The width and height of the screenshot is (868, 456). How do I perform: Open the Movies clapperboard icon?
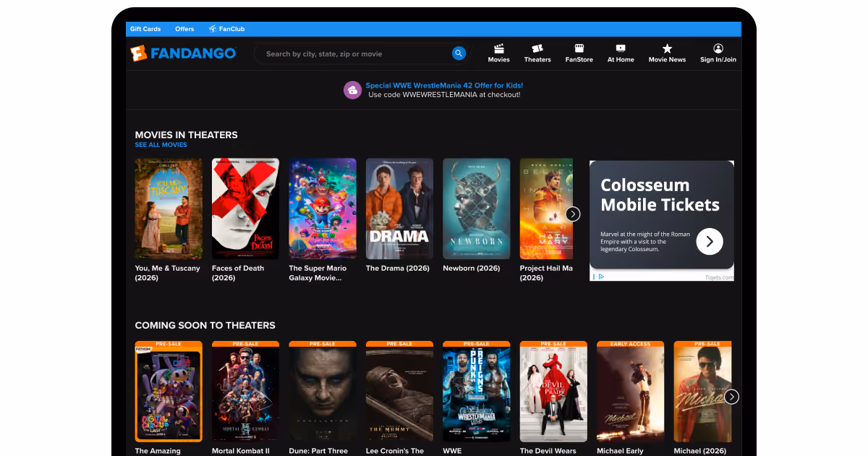498,48
